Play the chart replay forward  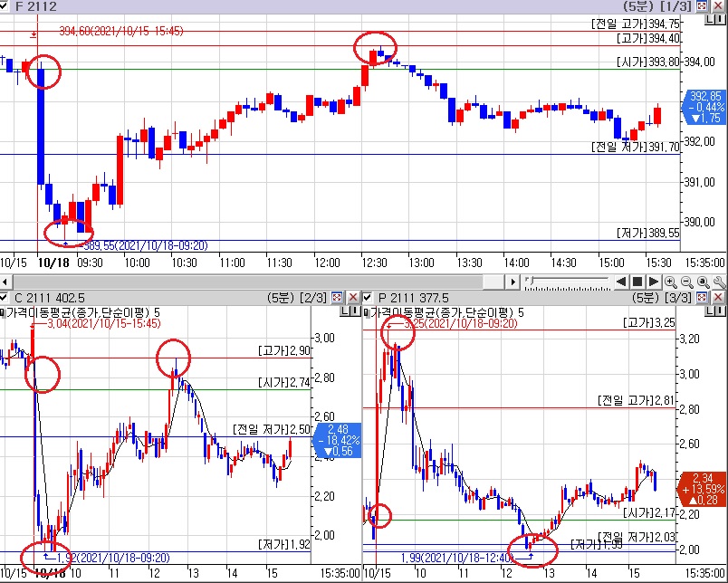pos(653,282)
